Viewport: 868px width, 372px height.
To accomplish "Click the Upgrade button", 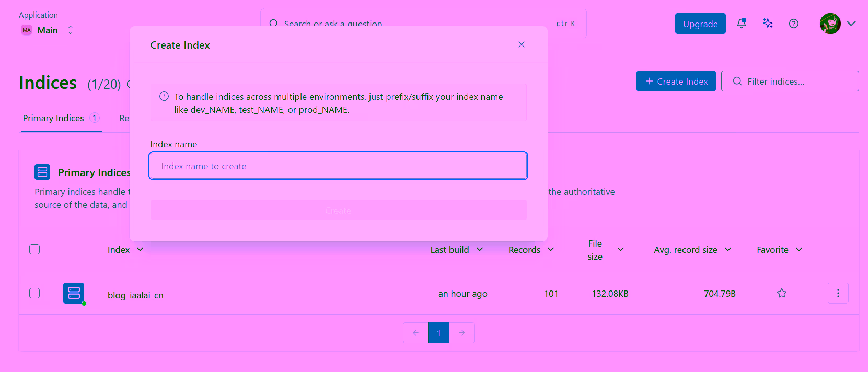I will click(700, 24).
